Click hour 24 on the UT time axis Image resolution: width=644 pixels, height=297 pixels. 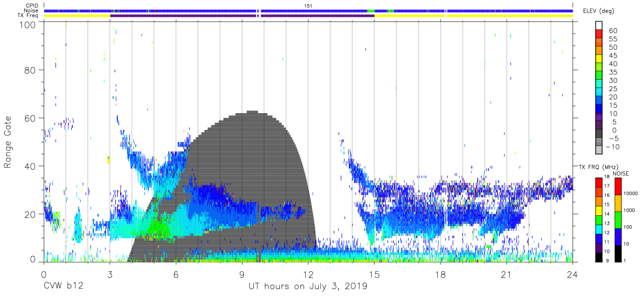point(573,274)
